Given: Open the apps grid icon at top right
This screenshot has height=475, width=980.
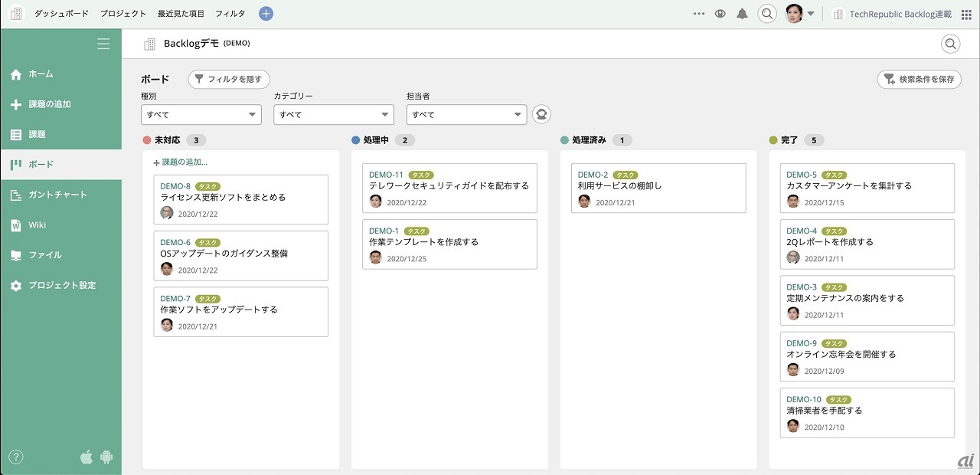Looking at the screenshot, I should click(x=966, y=14).
